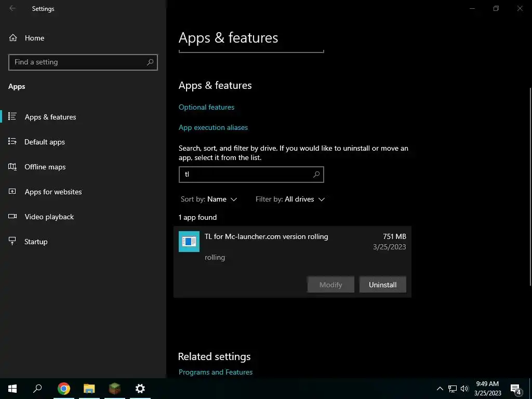Open the Windows Start menu
532x399 pixels.
(x=12, y=389)
